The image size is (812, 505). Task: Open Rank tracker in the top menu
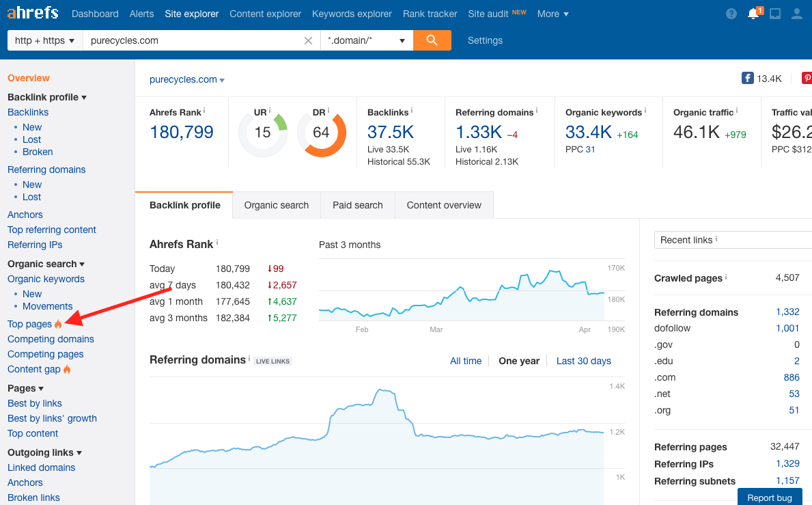pyautogui.click(x=430, y=14)
